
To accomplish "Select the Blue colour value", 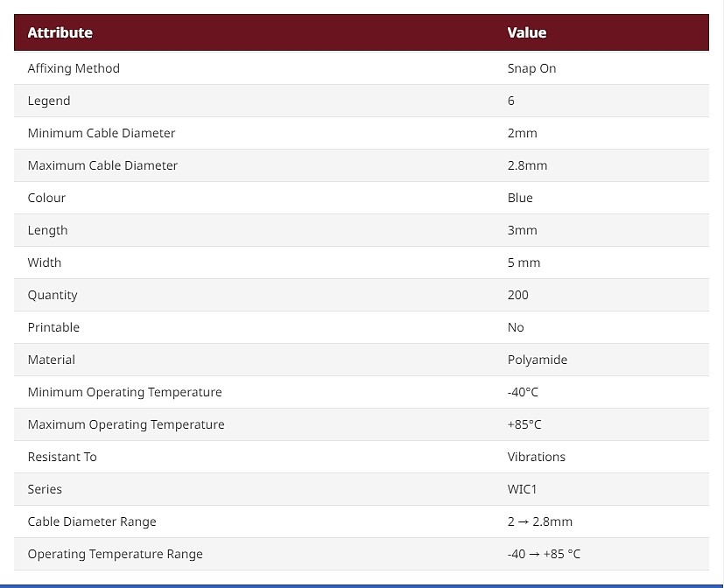I will click(x=520, y=198).
